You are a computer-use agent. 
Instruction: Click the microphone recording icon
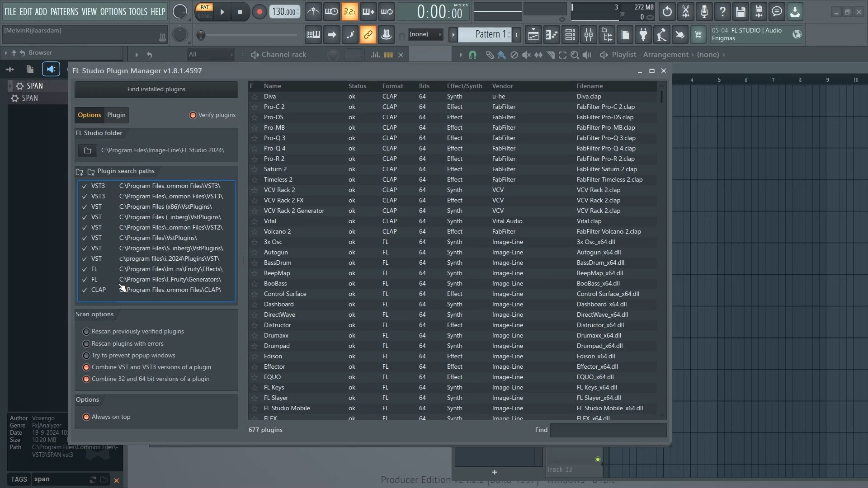click(704, 12)
